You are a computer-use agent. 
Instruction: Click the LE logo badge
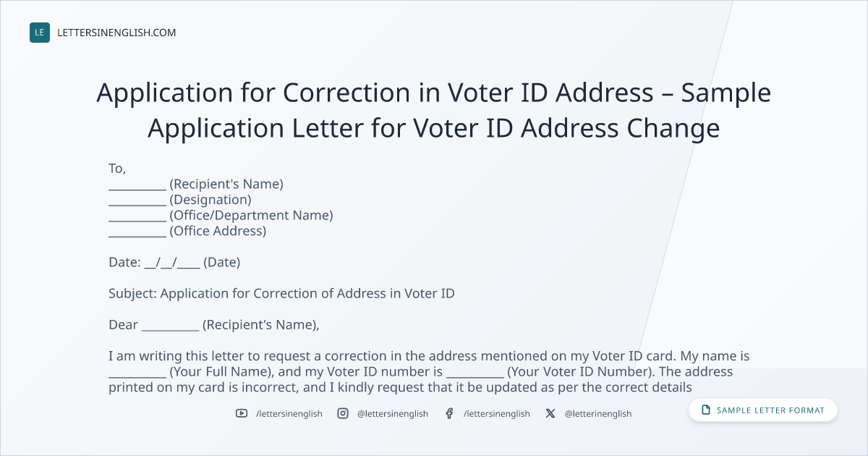(40, 33)
